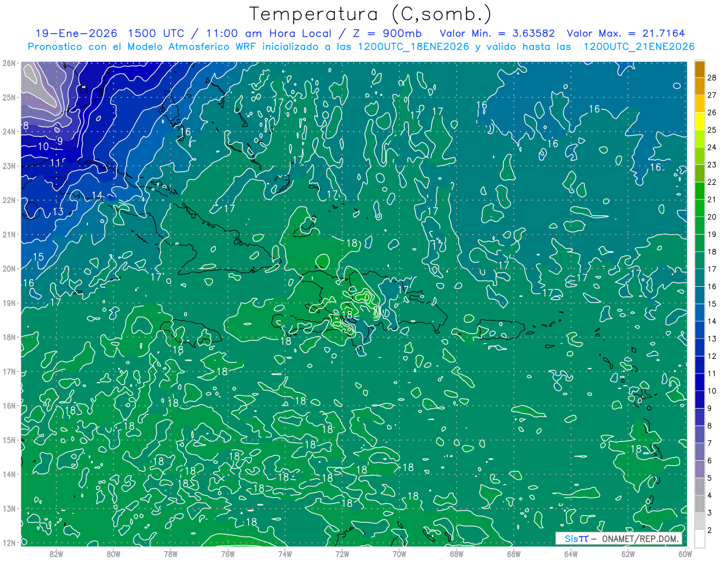Screen dimensions: 728x562
Task: Click the color scale label "12"
Action: click(712, 356)
